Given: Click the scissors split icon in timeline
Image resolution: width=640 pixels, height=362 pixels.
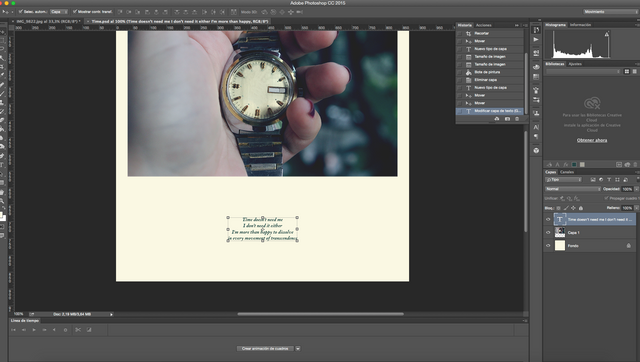Looking at the screenshot, I should click(78, 330).
